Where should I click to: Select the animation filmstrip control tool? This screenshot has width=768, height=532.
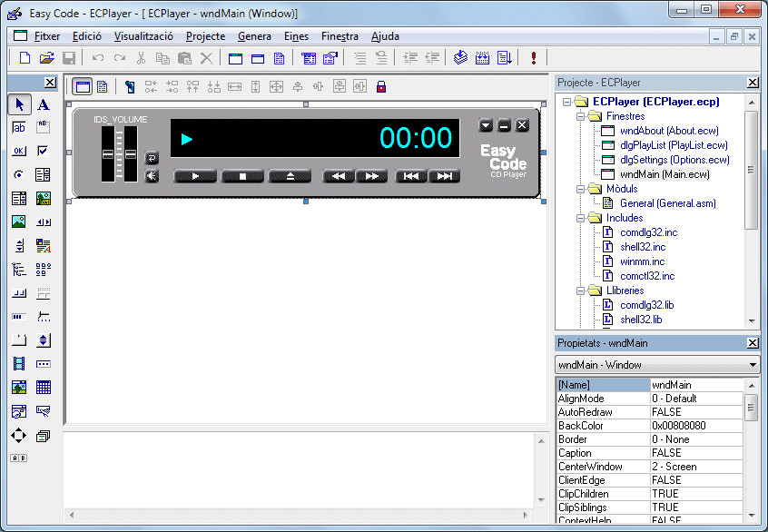pyautogui.click(x=19, y=363)
